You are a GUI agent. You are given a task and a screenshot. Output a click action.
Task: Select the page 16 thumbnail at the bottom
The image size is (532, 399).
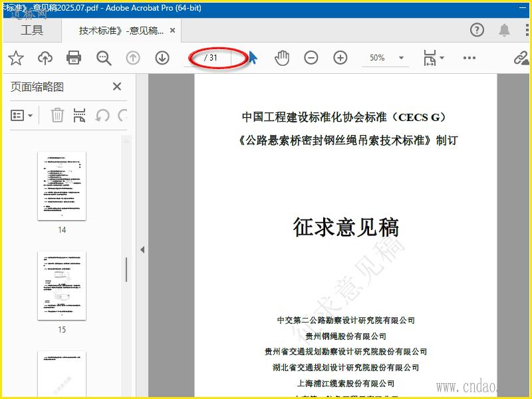click(x=62, y=374)
